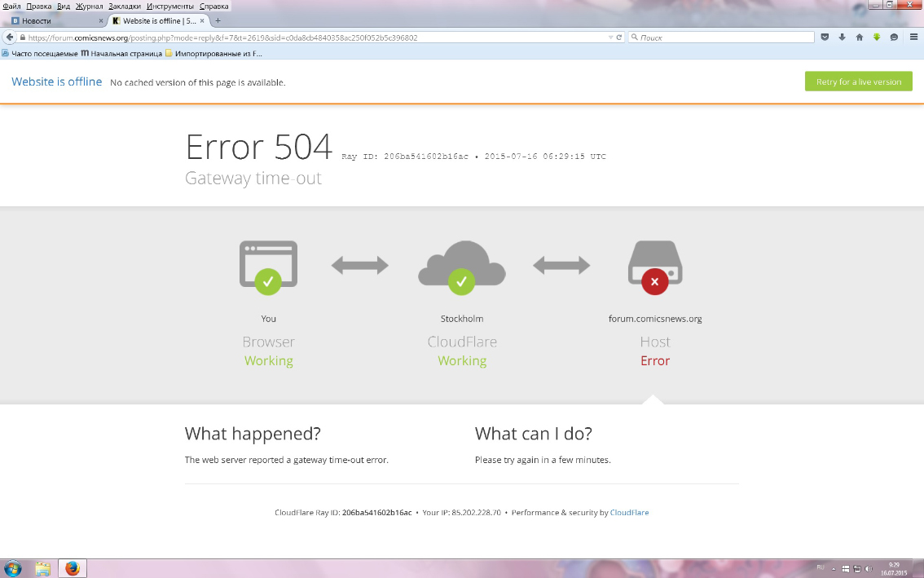Click the host server icon with red X

(655, 267)
